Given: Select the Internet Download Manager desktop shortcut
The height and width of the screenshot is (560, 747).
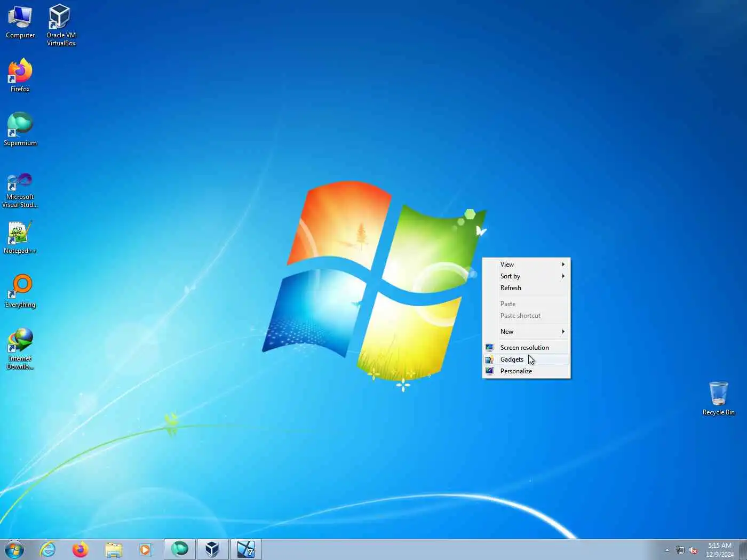Looking at the screenshot, I should pos(20,349).
